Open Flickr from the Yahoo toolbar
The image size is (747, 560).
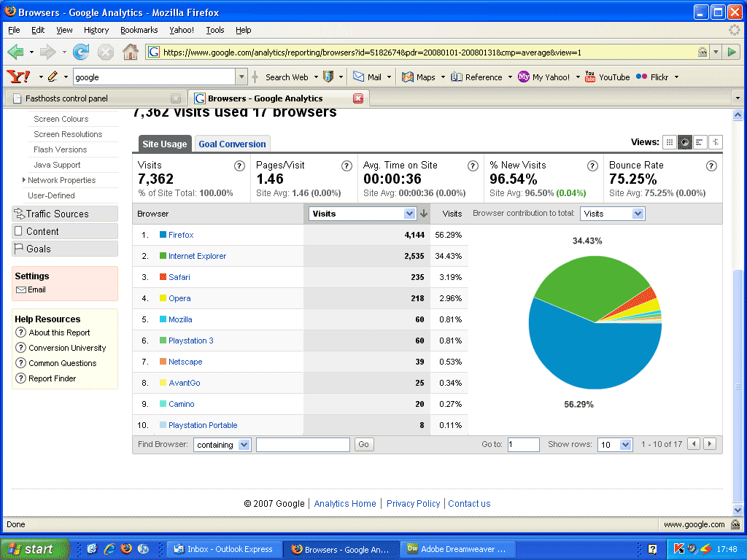[652, 77]
